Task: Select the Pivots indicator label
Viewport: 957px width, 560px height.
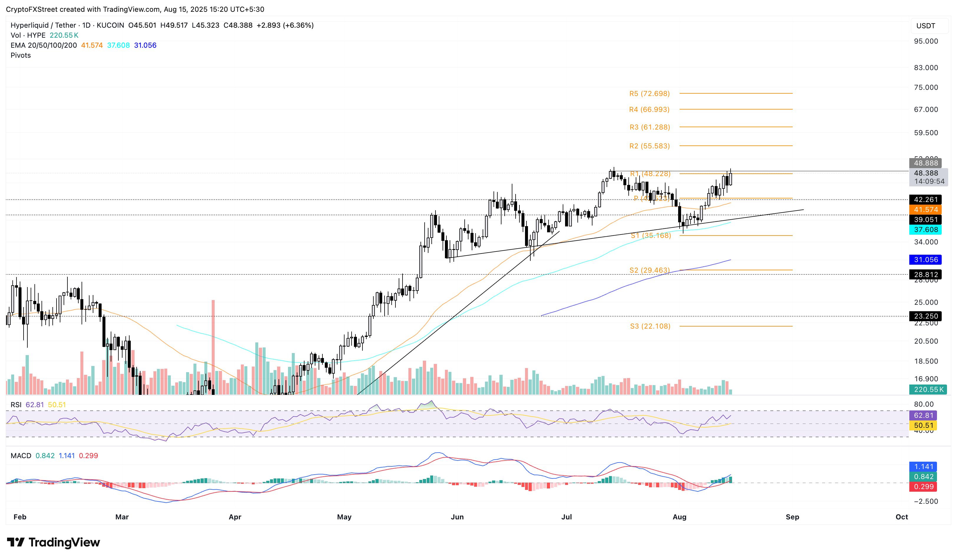Action: [21, 55]
